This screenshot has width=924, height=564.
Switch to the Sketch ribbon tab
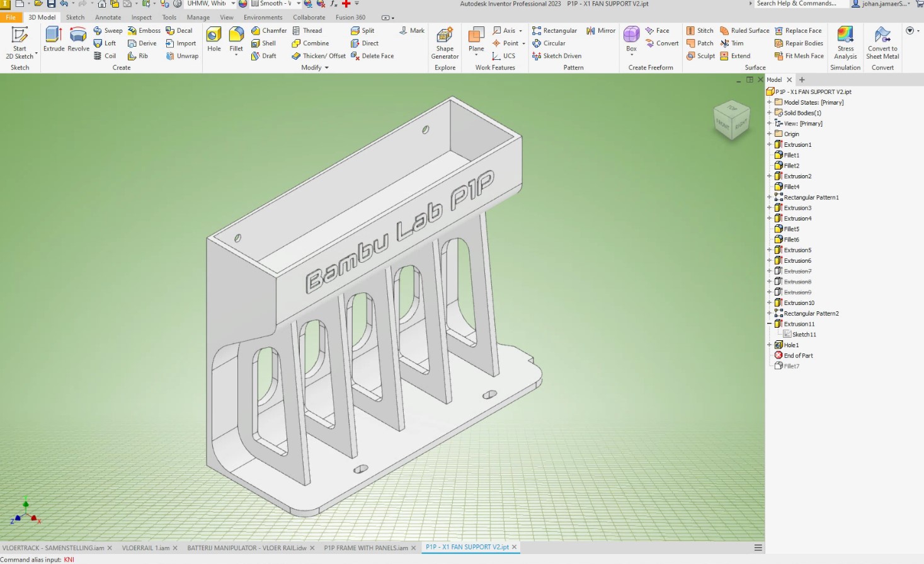[75, 17]
